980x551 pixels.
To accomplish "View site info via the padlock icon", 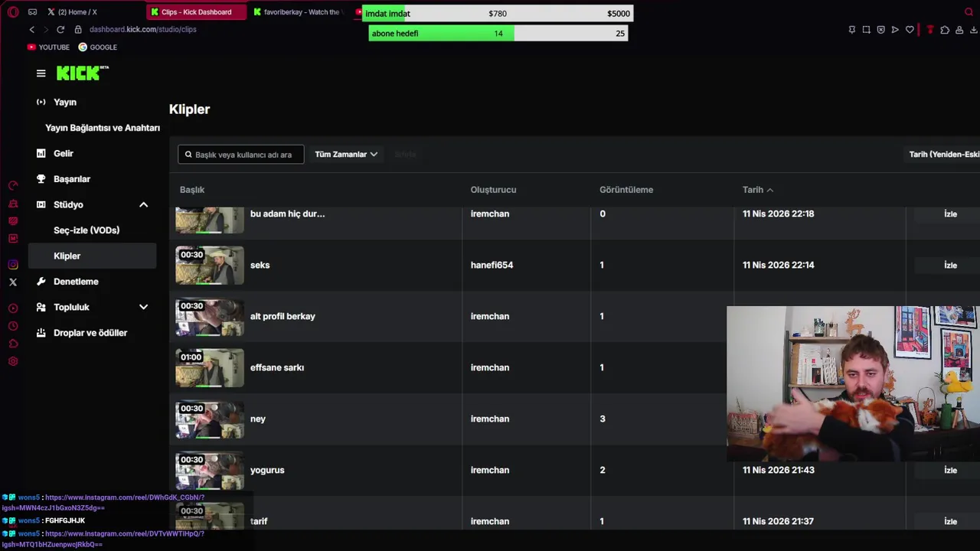I will click(78, 29).
